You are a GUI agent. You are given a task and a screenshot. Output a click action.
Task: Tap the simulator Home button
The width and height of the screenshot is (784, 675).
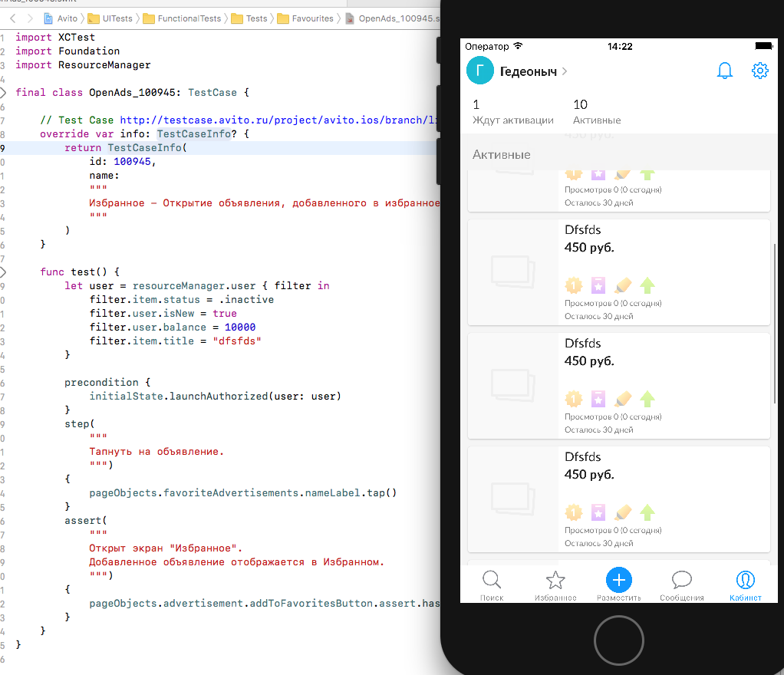coord(618,640)
